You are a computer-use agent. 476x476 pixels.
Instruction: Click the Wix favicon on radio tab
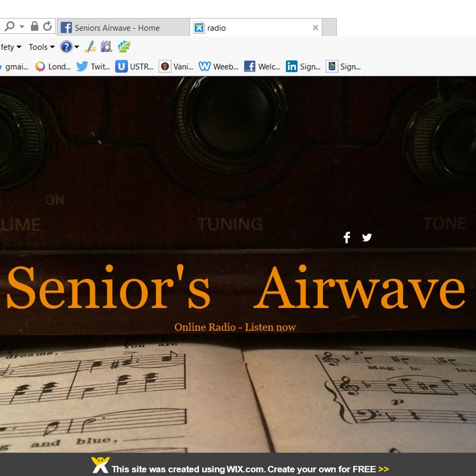(199, 28)
